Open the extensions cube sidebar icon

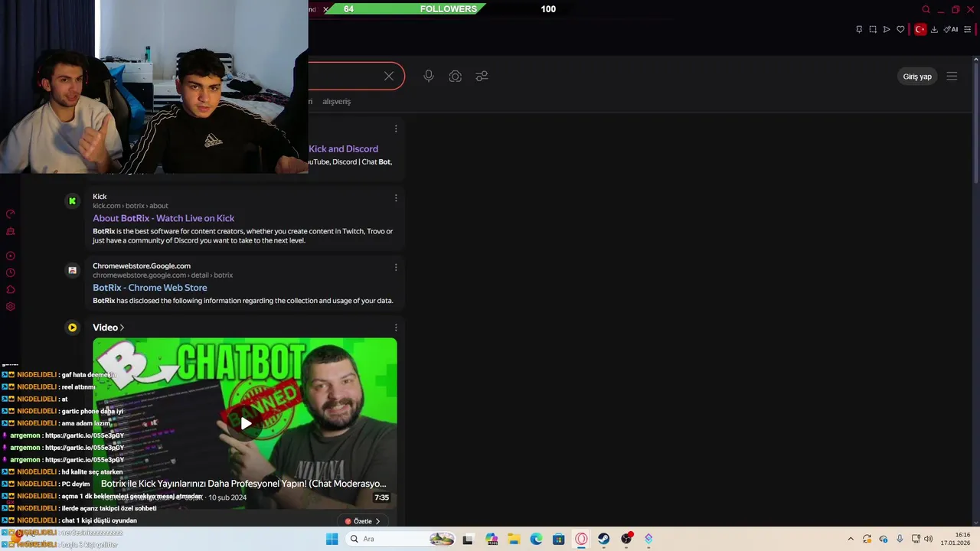pyautogui.click(x=11, y=289)
